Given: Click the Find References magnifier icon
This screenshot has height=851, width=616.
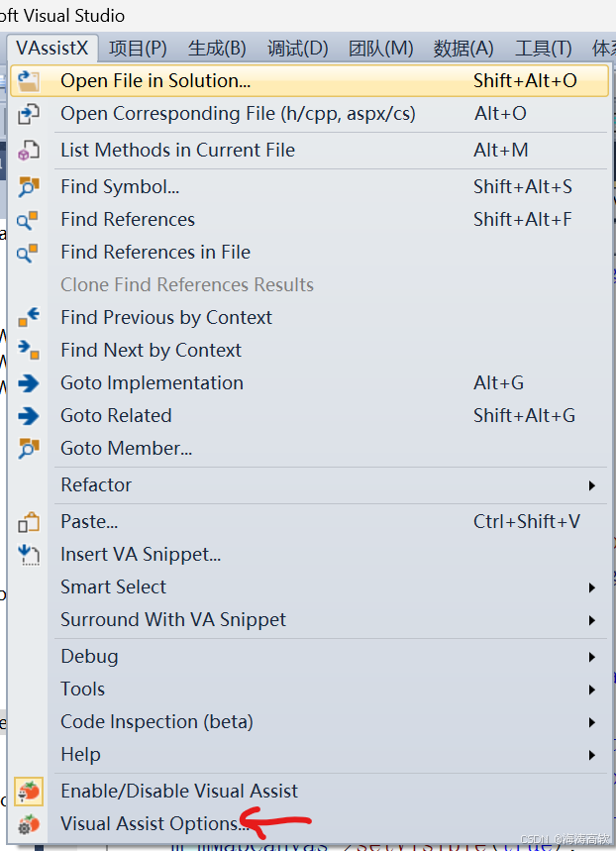Looking at the screenshot, I should pos(29,220).
